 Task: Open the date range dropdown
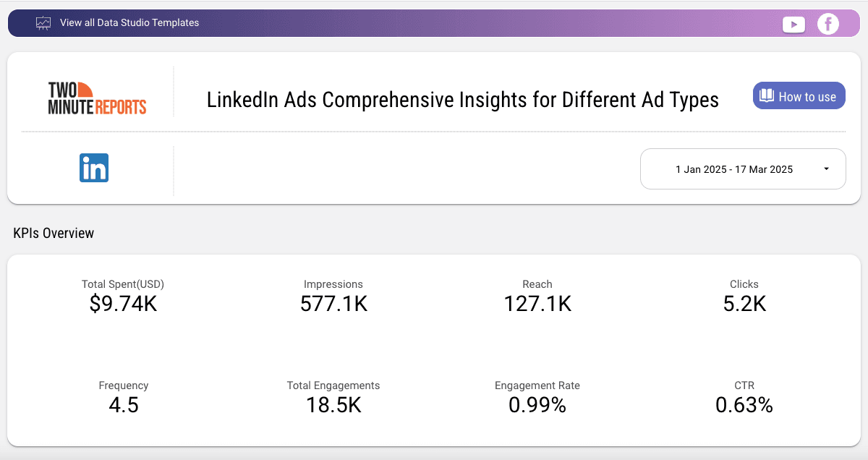pos(734,169)
